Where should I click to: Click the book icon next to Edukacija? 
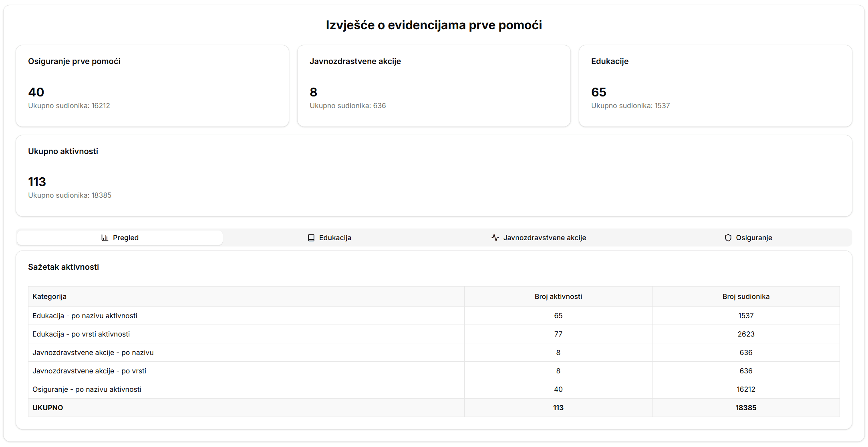click(x=311, y=238)
